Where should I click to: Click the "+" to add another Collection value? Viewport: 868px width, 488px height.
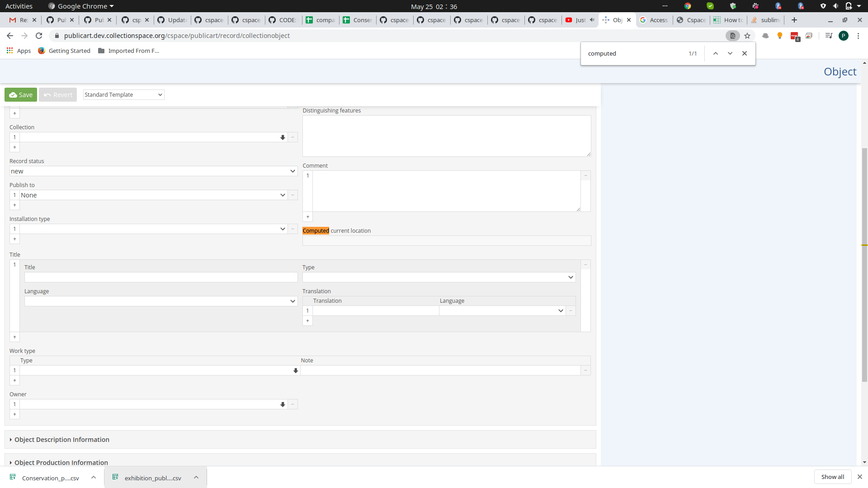click(x=14, y=147)
